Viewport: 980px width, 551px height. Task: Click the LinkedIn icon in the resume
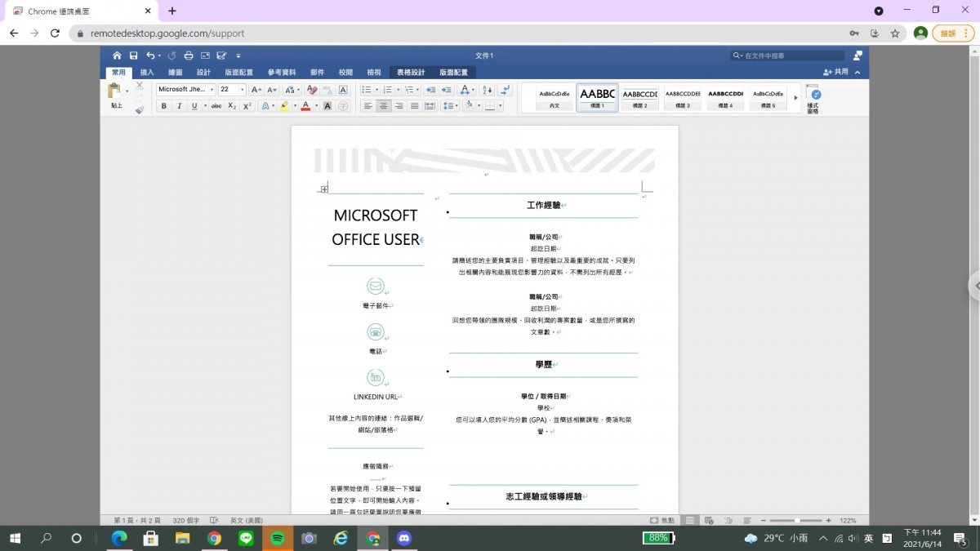(375, 377)
